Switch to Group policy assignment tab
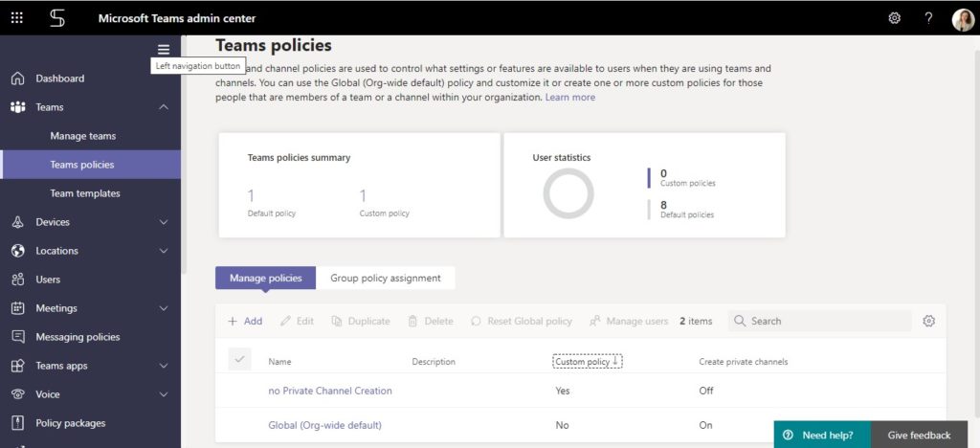 [386, 278]
